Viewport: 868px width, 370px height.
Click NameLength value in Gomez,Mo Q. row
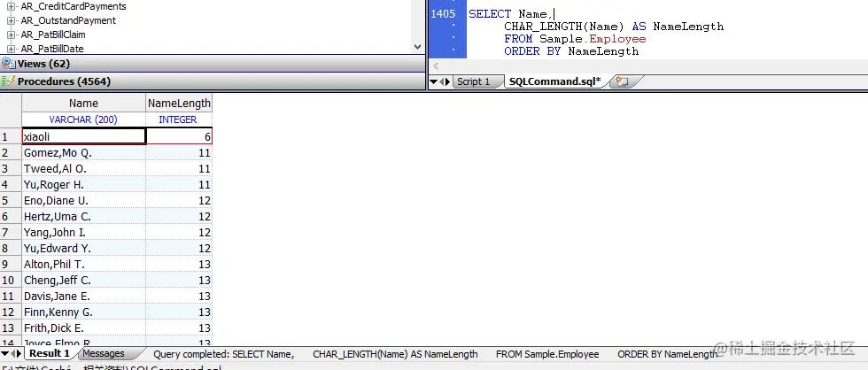tap(179, 152)
